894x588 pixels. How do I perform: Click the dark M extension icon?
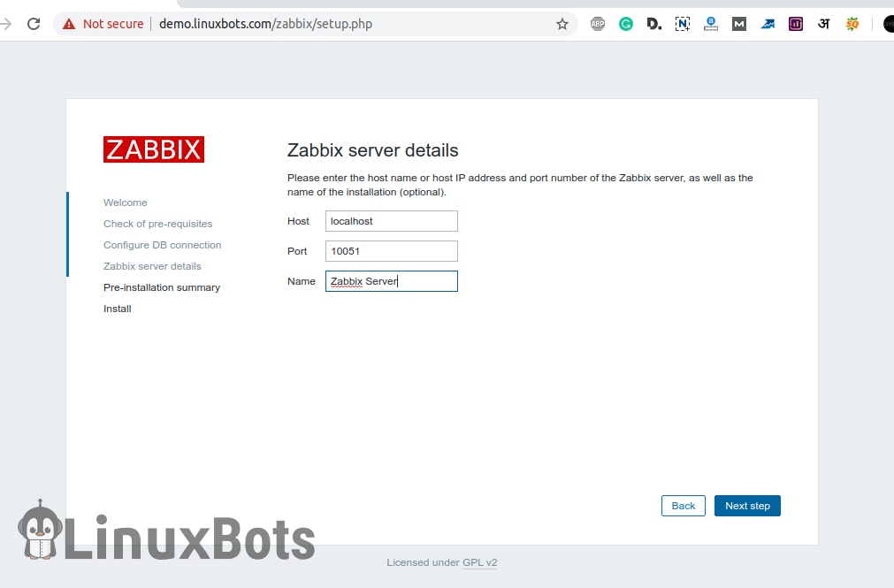[739, 24]
